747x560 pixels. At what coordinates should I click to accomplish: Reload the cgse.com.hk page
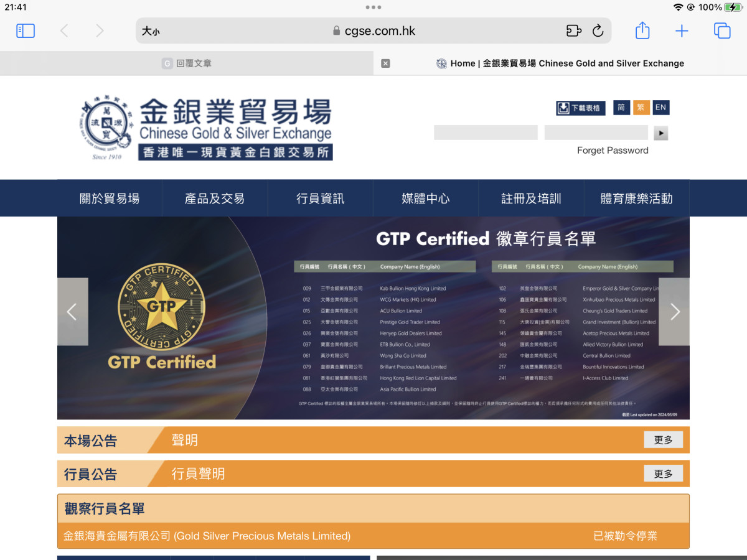click(598, 30)
